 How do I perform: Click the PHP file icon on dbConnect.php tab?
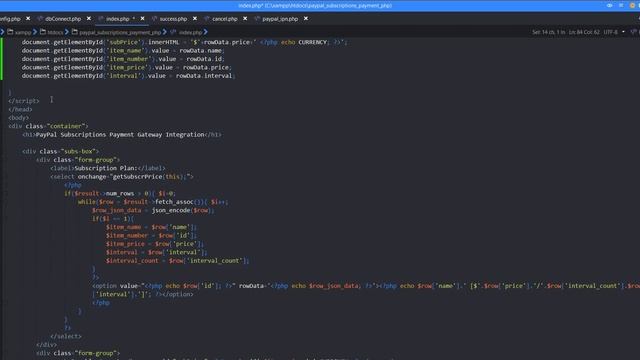tap(40, 19)
